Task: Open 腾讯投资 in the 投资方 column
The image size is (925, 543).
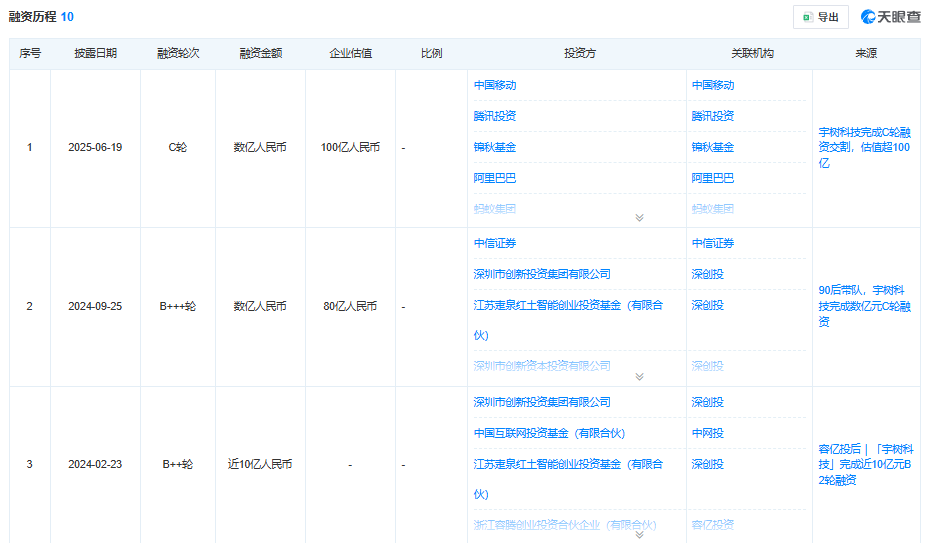Action: point(495,116)
